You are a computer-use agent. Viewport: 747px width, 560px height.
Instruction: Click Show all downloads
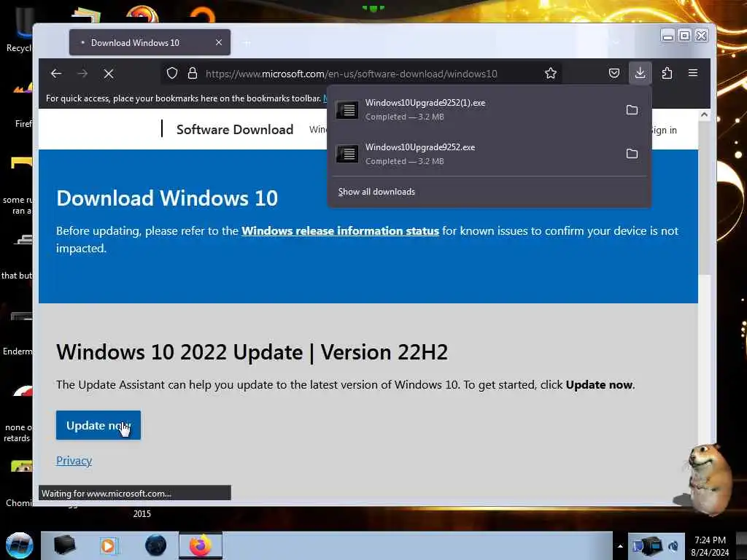click(376, 192)
